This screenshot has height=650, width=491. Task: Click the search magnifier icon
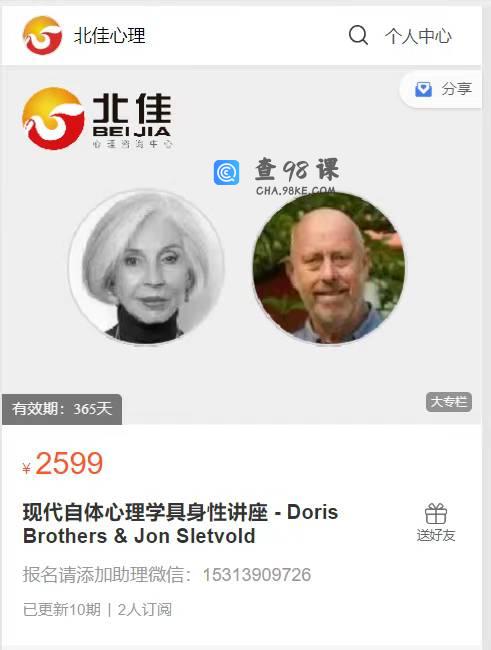tap(358, 35)
